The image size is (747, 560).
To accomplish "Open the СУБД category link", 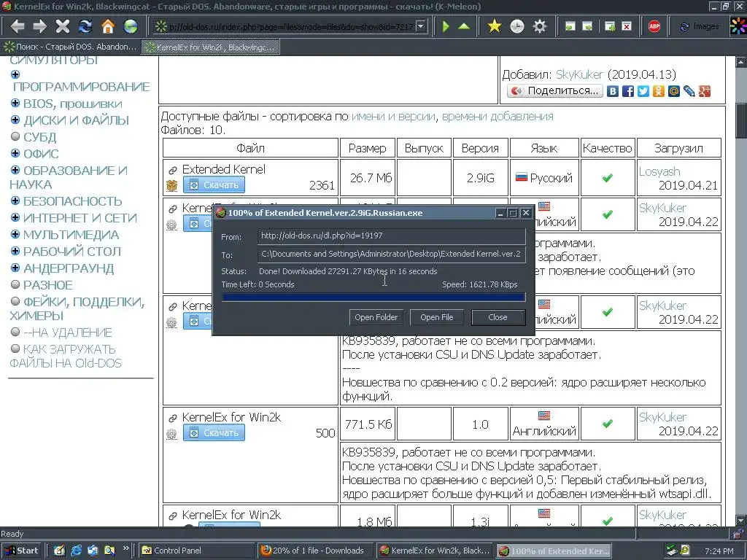I will click(40, 137).
